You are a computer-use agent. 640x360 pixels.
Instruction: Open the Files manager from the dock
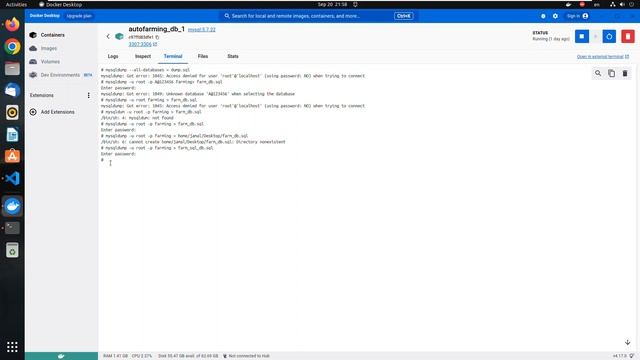point(12,68)
